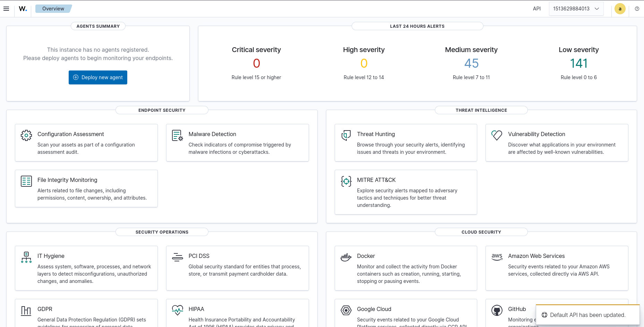Switch to the Overview tab
This screenshot has width=644, height=327.
(x=53, y=9)
